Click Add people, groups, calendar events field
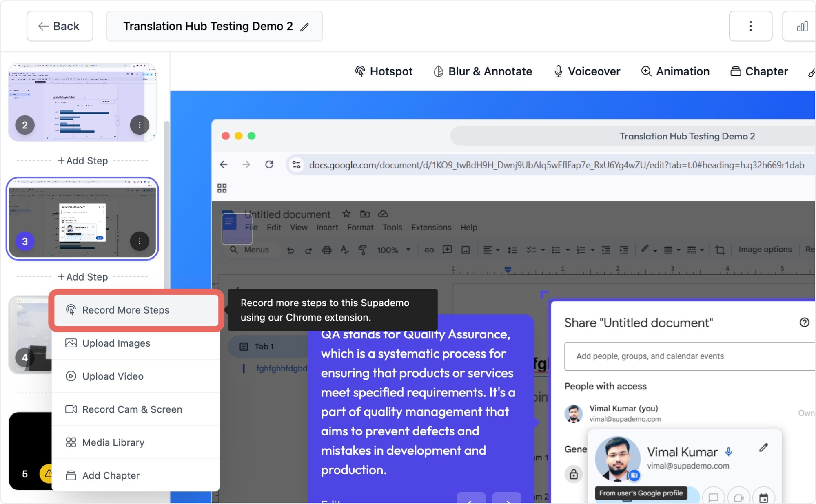Image resolution: width=816 pixels, height=504 pixels. (690, 356)
